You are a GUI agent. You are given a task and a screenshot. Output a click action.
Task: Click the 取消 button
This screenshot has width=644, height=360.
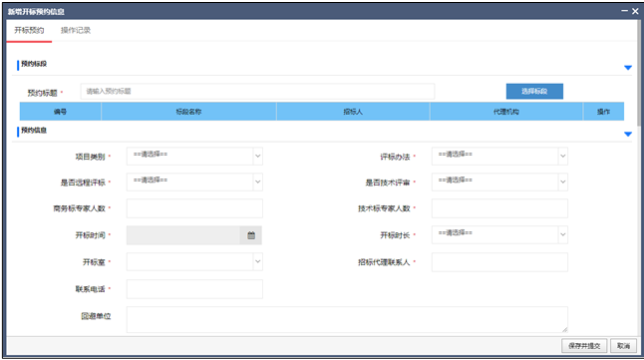point(623,346)
